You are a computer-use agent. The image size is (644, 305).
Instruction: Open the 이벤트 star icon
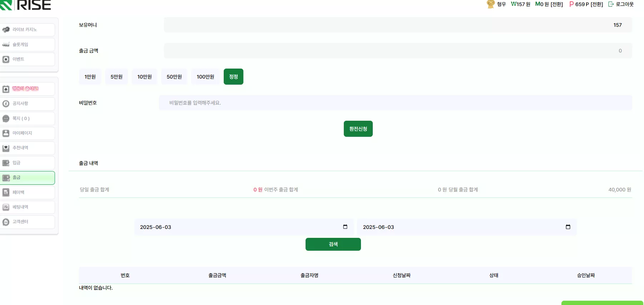point(6,59)
